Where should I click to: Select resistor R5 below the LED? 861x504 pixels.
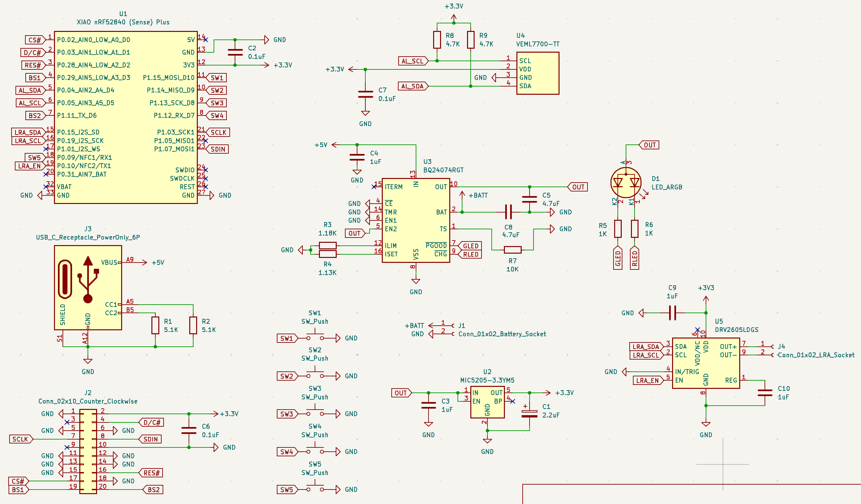tap(618, 229)
